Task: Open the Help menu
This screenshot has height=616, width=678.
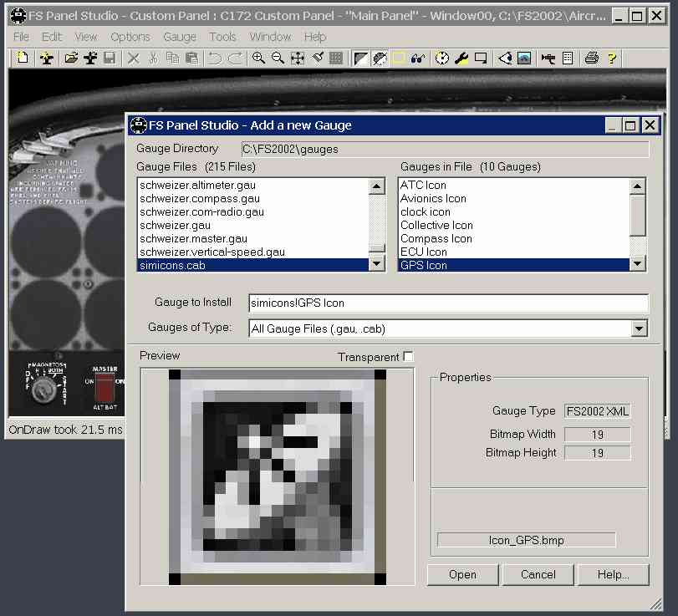Action: coord(315,37)
